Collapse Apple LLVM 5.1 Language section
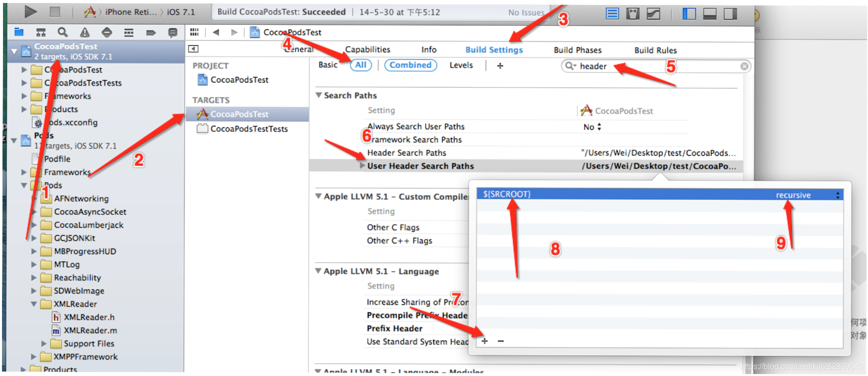Screen dimensions: 868x376 coord(319,271)
